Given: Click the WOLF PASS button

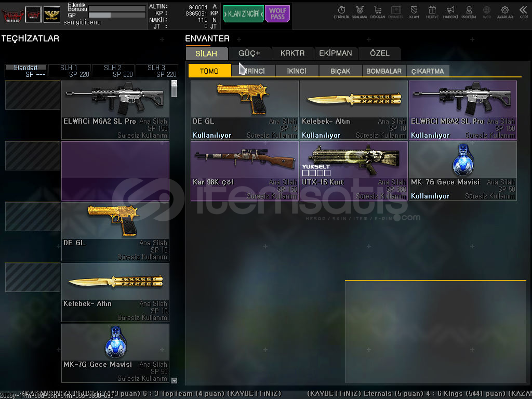Looking at the screenshot, I should pos(277,14).
